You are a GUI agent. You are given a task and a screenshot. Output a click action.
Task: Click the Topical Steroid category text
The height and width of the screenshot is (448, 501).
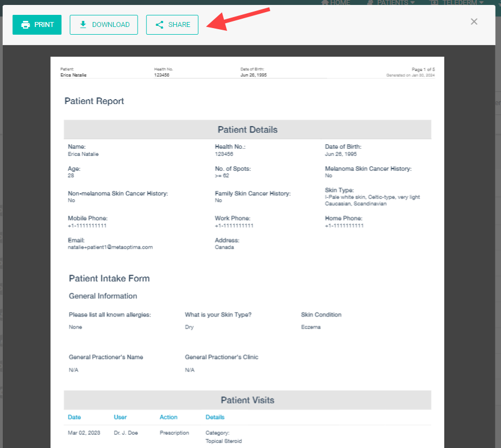click(224, 441)
